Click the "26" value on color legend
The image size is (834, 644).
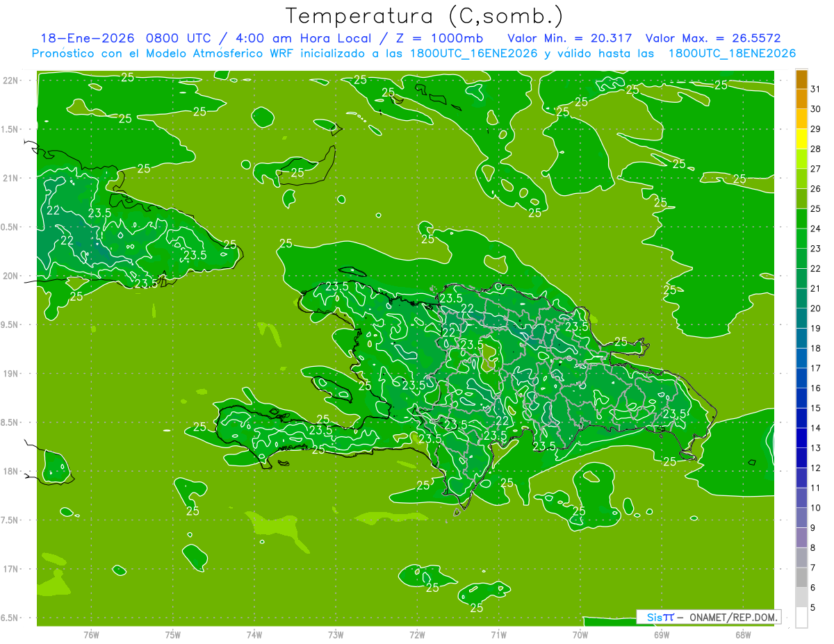pyautogui.click(x=816, y=188)
